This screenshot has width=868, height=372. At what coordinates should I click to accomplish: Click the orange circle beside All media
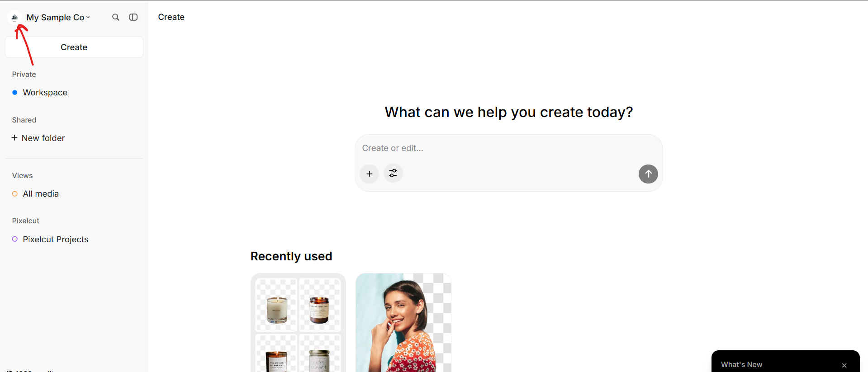(x=15, y=193)
